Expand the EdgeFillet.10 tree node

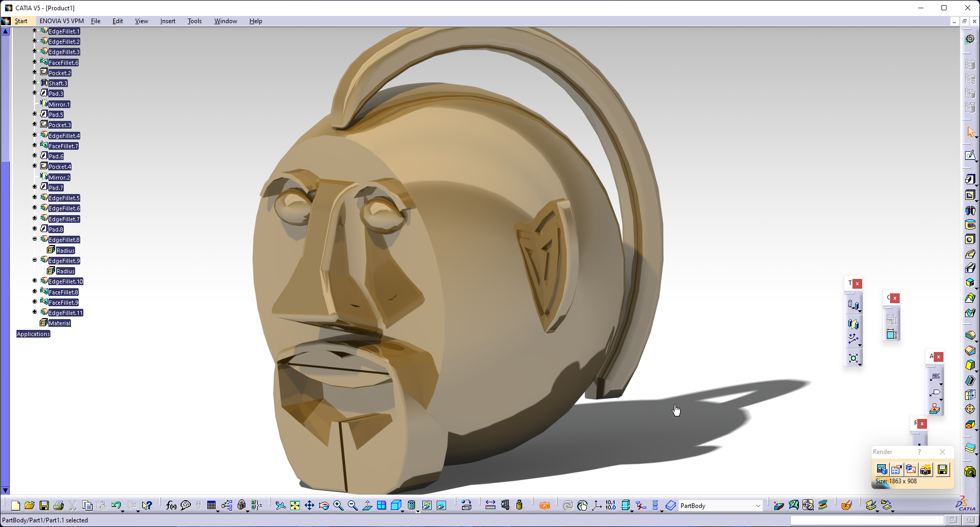34,281
